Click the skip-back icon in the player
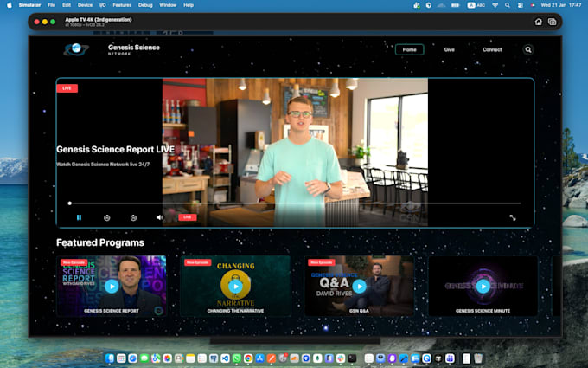Viewport: 588px width, 368px height. [x=107, y=218]
